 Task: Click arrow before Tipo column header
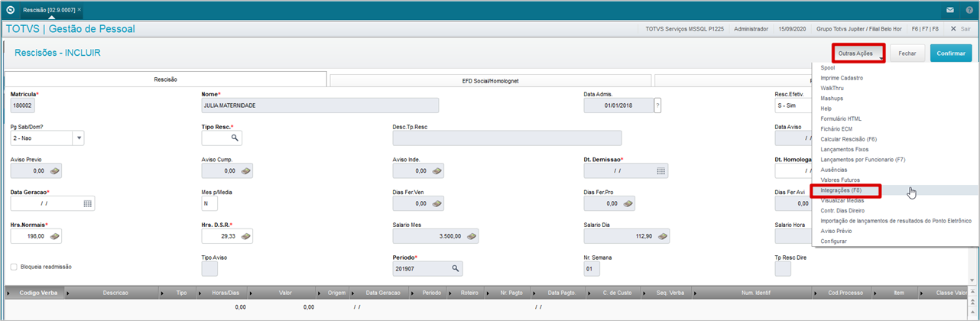coord(163,293)
